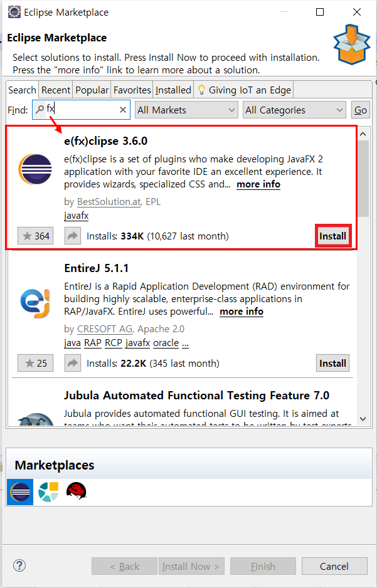Open more info for EntireJ
The width and height of the screenshot is (377, 588).
(x=242, y=312)
